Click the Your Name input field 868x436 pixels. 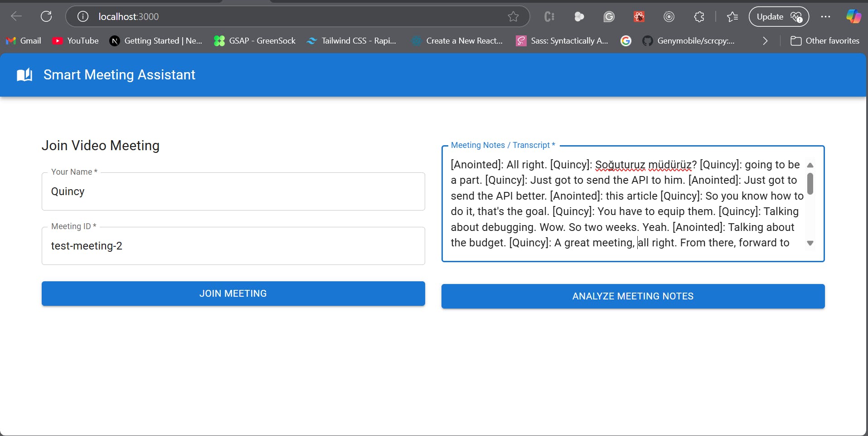coord(233,191)
